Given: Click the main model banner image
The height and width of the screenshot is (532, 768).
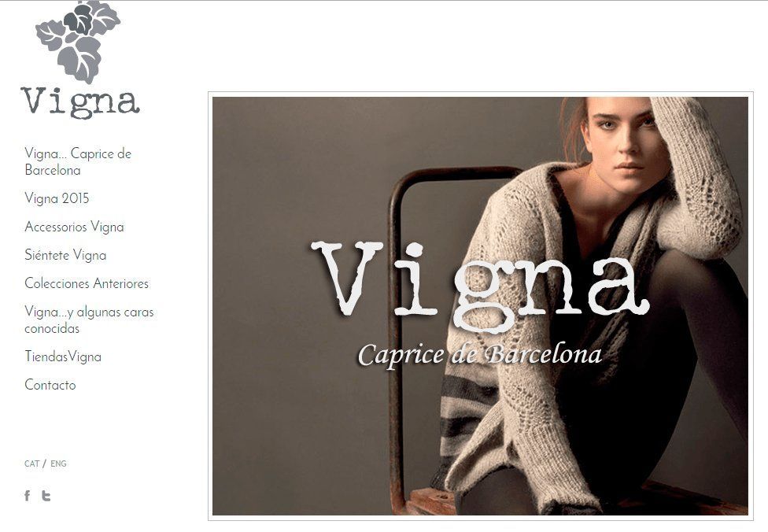Looking at the screenshot, I should pyautogui.click(x=480, y=305).
